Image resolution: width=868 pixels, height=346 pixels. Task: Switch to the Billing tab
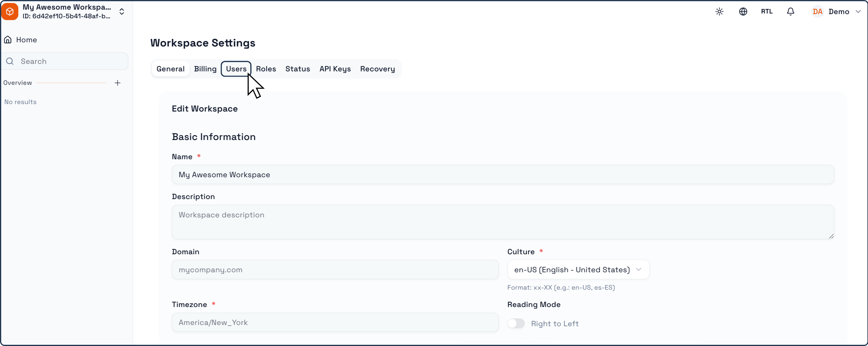point(205,69)
